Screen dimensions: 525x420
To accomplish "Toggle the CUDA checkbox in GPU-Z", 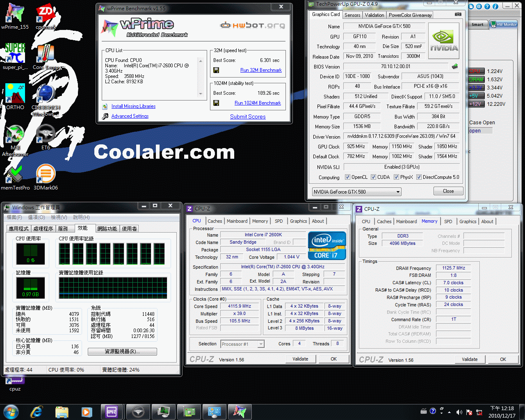I will (x=374, y=177).
